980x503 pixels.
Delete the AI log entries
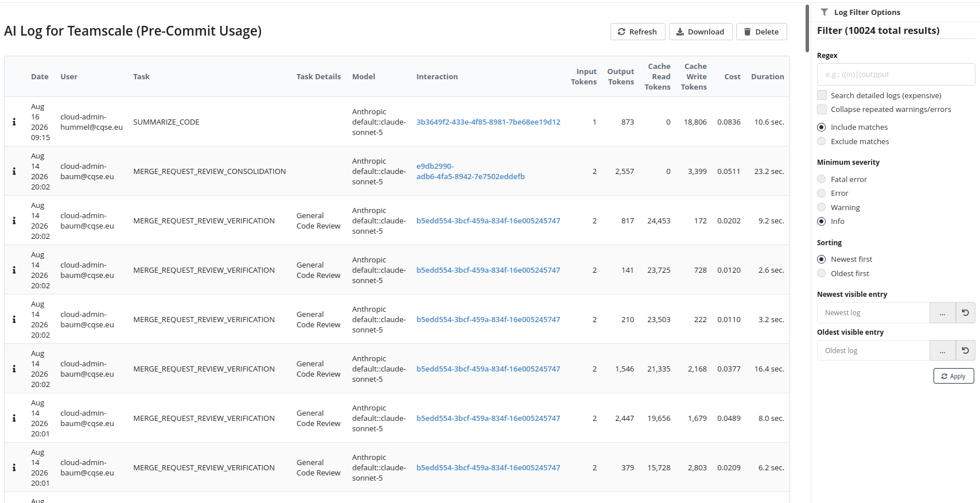click(761, 32)
